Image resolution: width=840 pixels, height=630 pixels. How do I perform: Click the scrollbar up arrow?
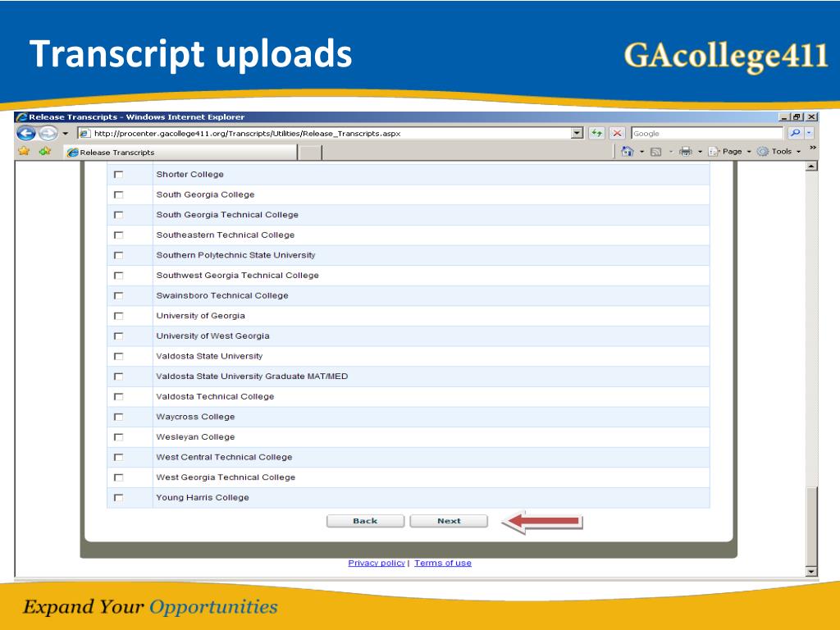[x=811, y=166]
